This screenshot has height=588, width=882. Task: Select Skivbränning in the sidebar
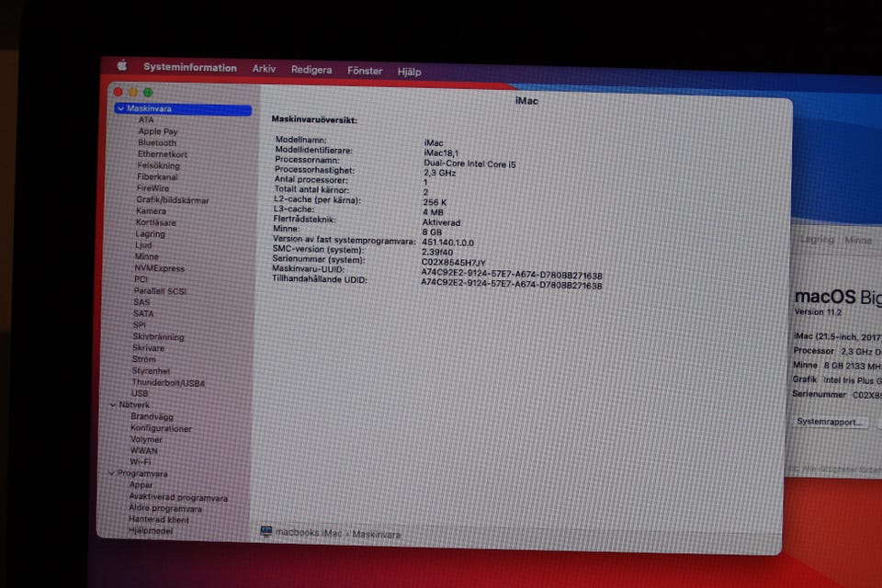click(159, 337)
